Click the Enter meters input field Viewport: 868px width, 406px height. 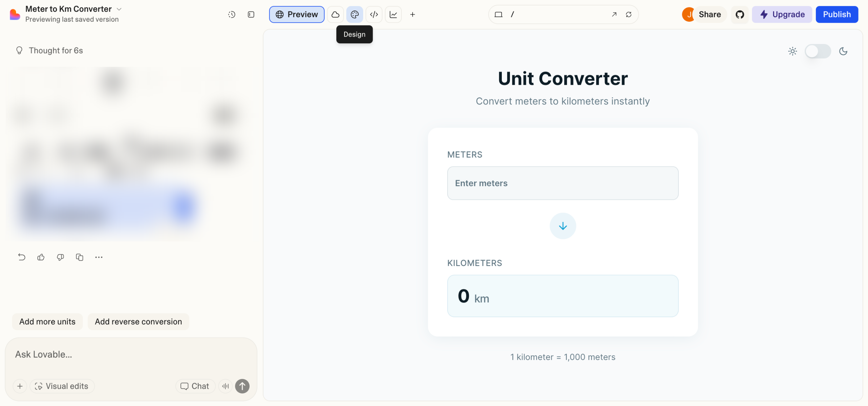point(563,183)
